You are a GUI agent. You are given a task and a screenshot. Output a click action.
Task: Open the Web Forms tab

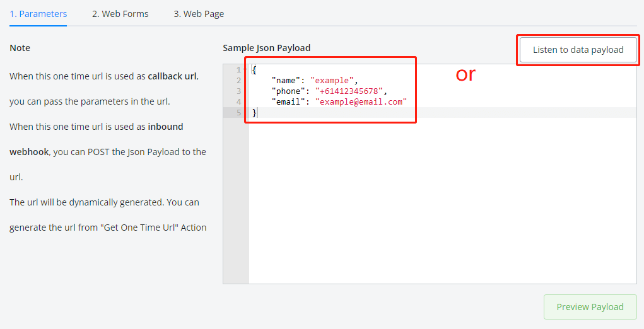[120, 14]
